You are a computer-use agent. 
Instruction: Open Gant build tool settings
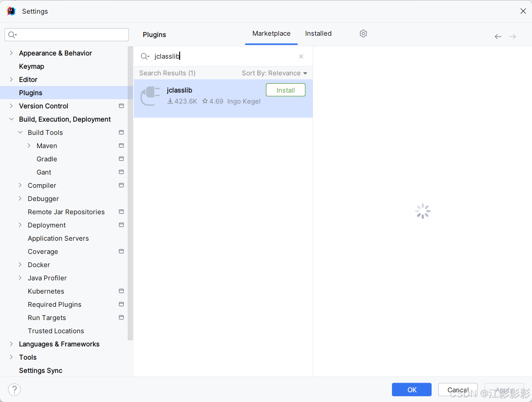(x=44, y=172)
